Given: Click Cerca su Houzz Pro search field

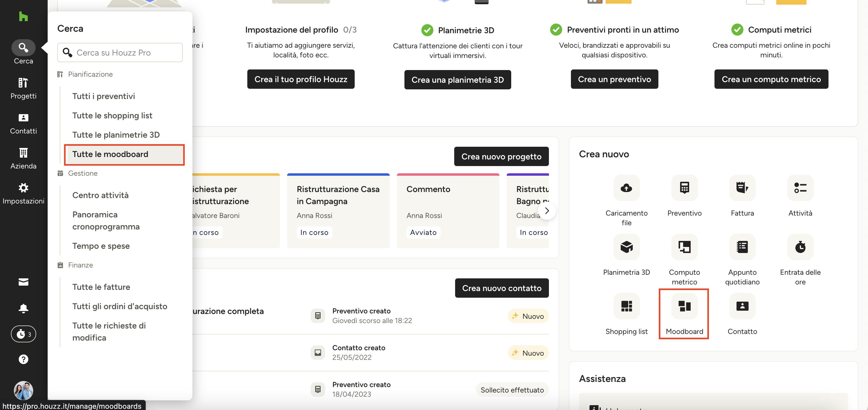Looking at the screenshot, I should pos(120,52).
